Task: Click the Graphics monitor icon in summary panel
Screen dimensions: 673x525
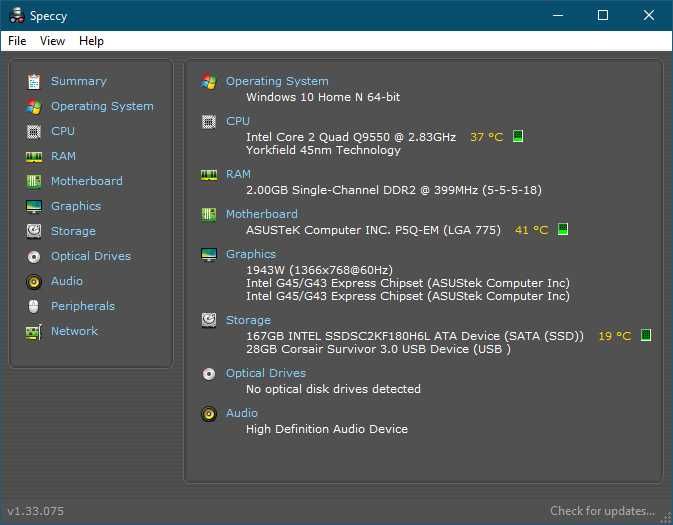Action: [209, 255]
